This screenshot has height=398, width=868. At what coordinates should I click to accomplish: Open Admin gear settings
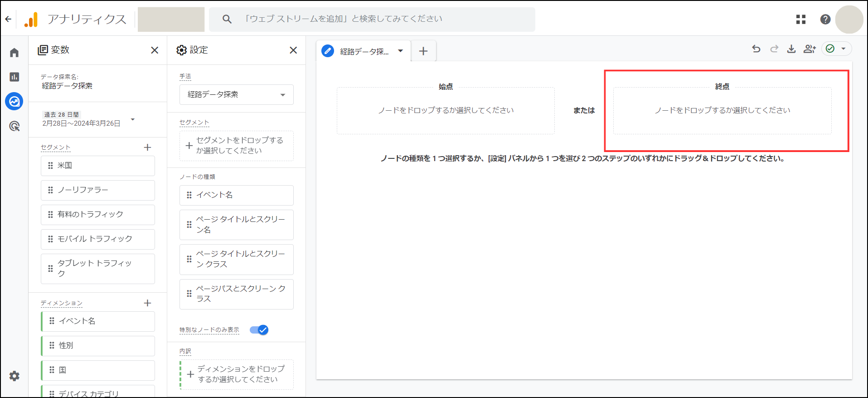pyautogui.click(x=15, y=376)
